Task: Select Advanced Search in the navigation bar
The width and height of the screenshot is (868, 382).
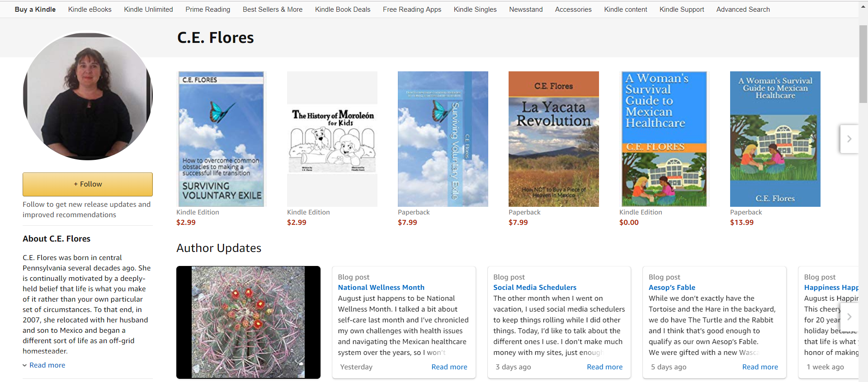Action: pos(743,9)
